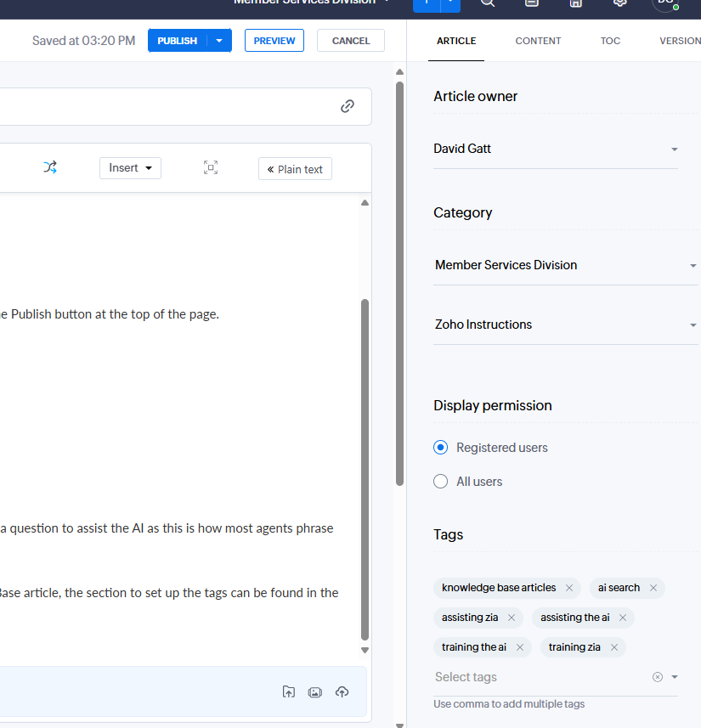Viewport: 701px width, 728px height.
Task: Remove the 'knowledge base articles' tag
Action: pyautogui.click(x=569, y=588)
